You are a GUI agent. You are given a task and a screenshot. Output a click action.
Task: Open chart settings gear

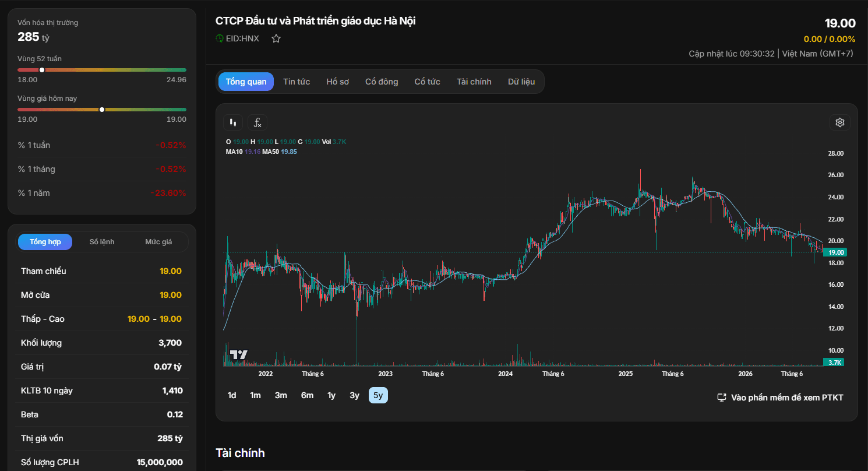(840, 122)
